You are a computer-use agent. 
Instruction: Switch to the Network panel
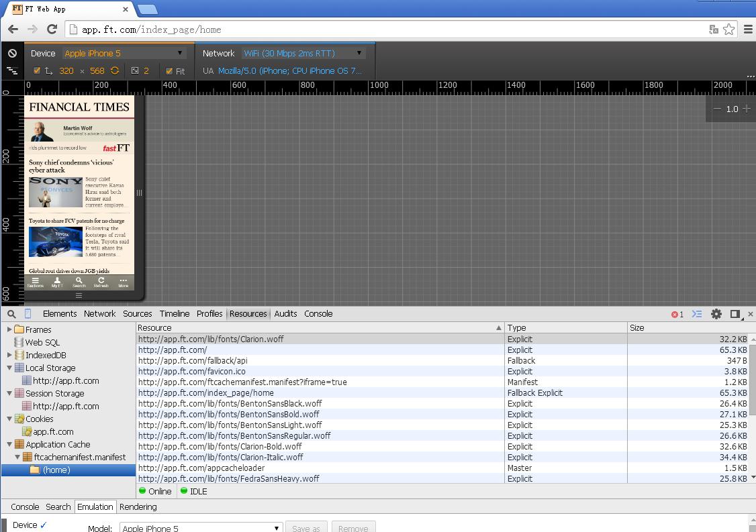click(100, 314)
